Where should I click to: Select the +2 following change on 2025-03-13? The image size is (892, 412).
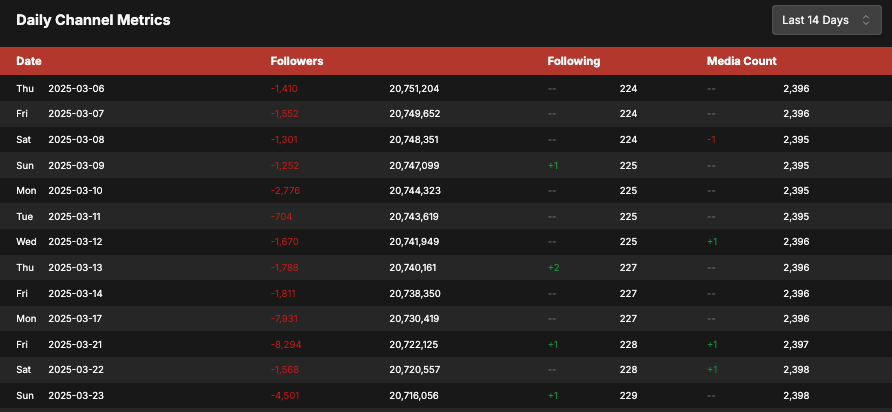click(x=554, y=267)
